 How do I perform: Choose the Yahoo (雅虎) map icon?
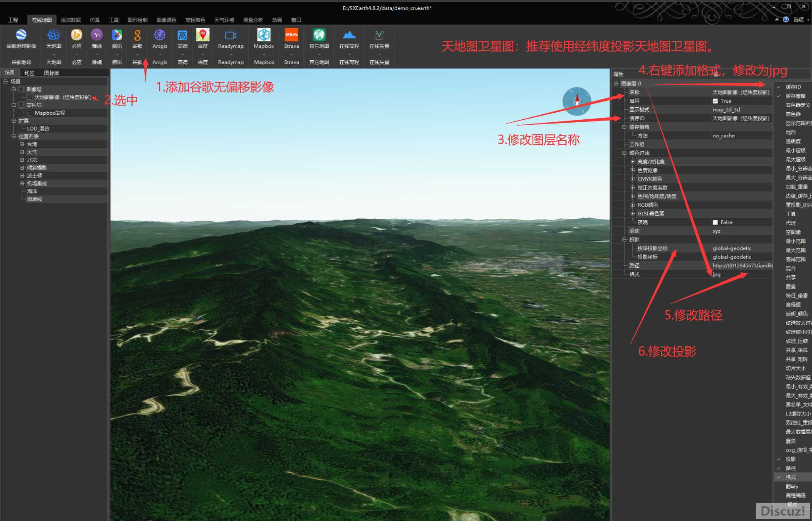coord(97,35)
